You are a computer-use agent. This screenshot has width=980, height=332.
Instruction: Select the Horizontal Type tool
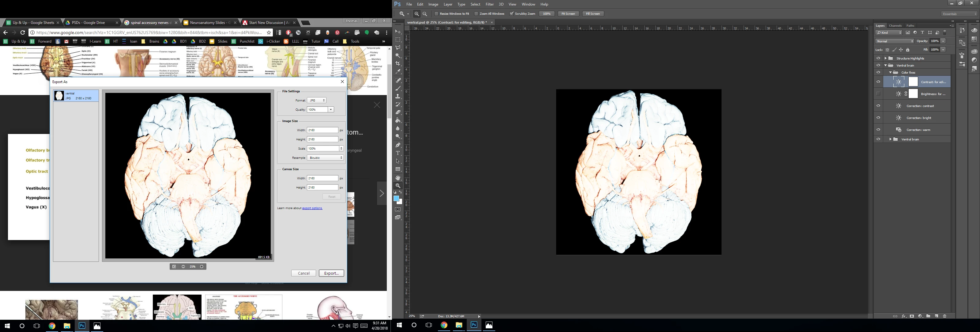click(398, 153)
